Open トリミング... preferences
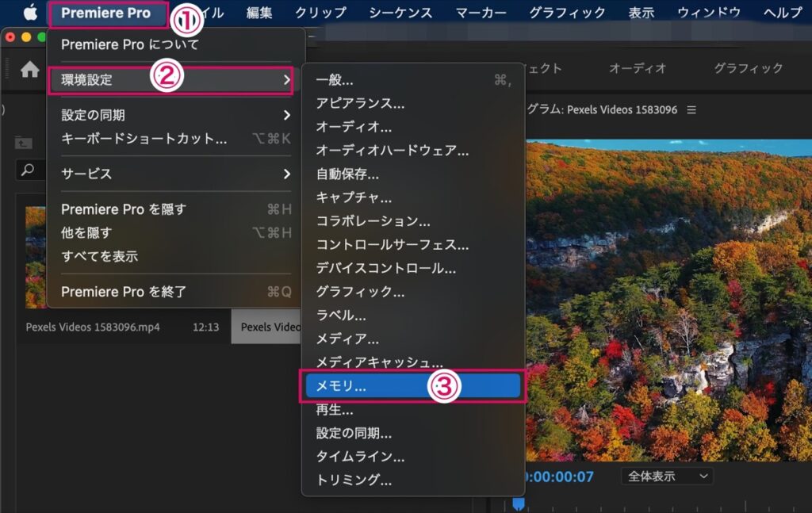The height and width of the screenshot is (513, 812). pyautogui.click(x=413, y=480)
